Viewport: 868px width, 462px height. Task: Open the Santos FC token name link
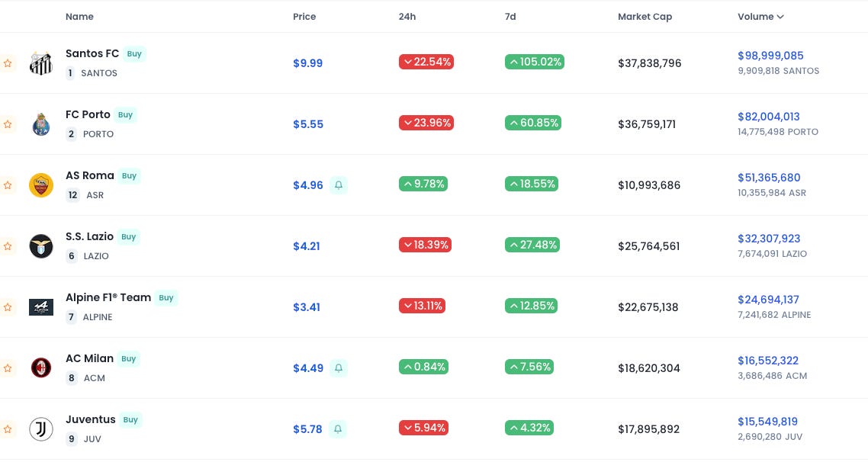click(x=92, y=53)
